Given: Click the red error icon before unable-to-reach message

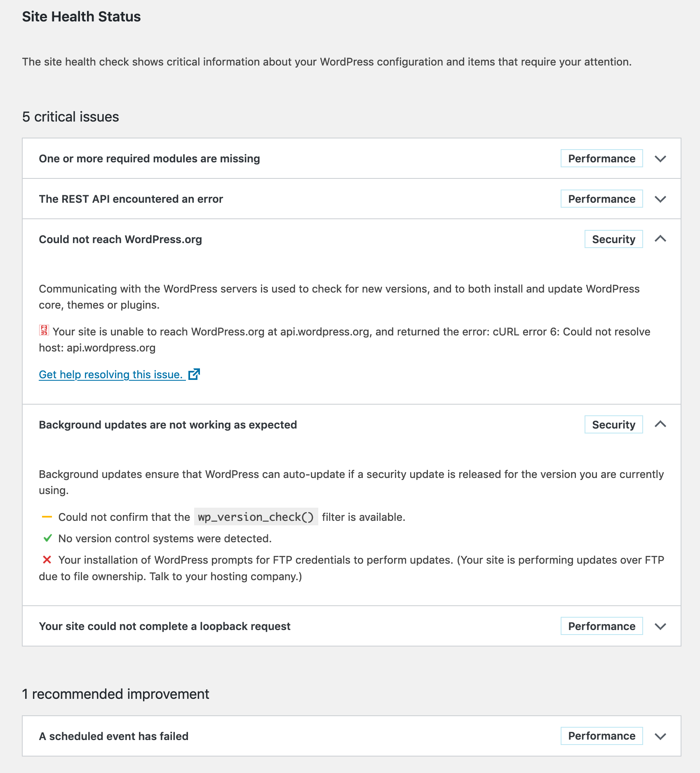Looking at the screenshot, I should [44, 330].
